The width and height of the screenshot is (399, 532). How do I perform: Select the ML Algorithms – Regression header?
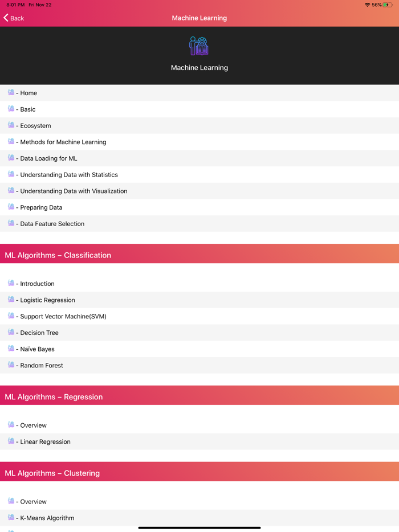[199, 395]
